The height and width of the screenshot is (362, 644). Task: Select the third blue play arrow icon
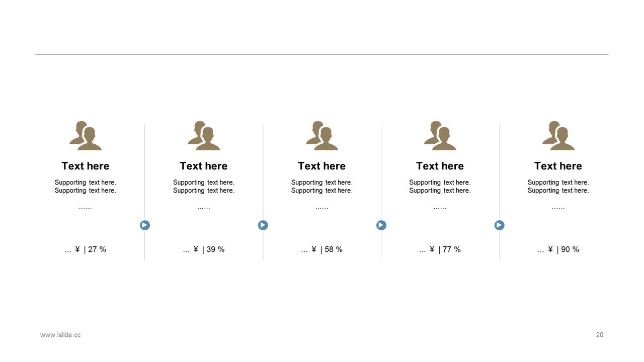point(381,225)
